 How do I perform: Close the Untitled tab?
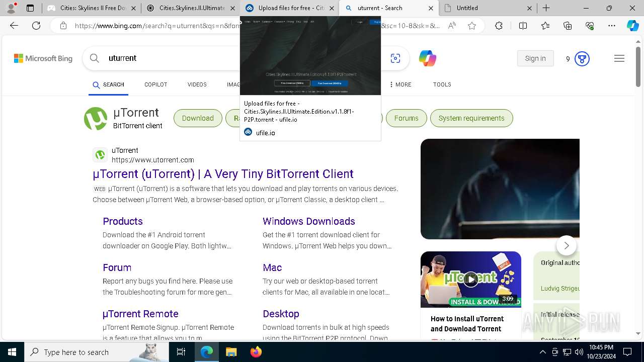(530, 8)
